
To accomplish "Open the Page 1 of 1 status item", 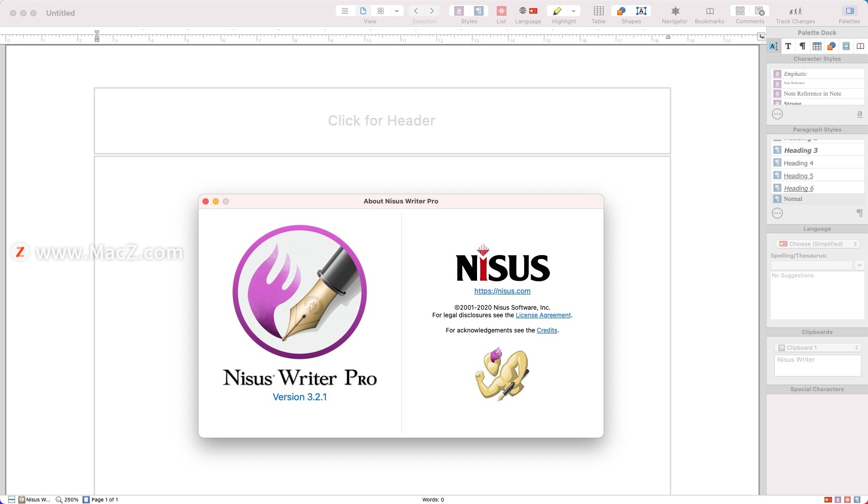I will click(x=100, y=499).
